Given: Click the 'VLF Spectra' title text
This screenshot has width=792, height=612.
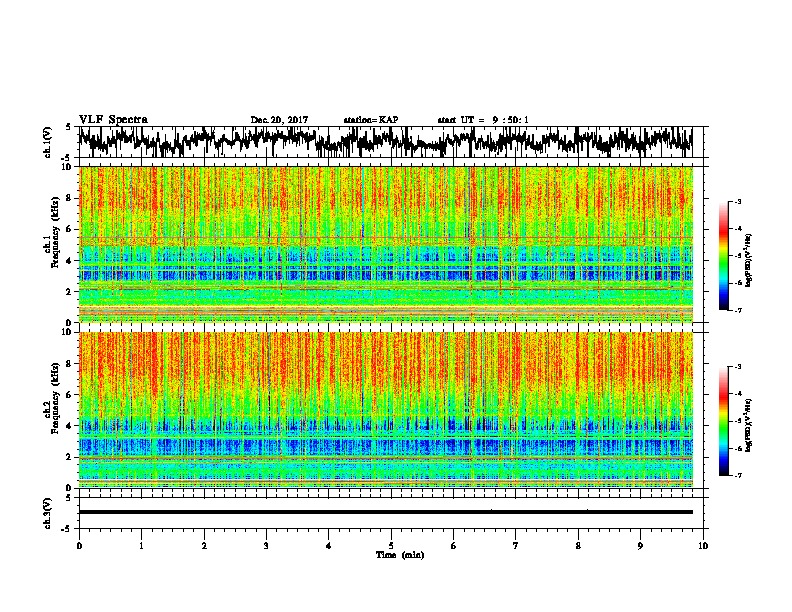Looking at the screenshot, I should pos(113,120).
